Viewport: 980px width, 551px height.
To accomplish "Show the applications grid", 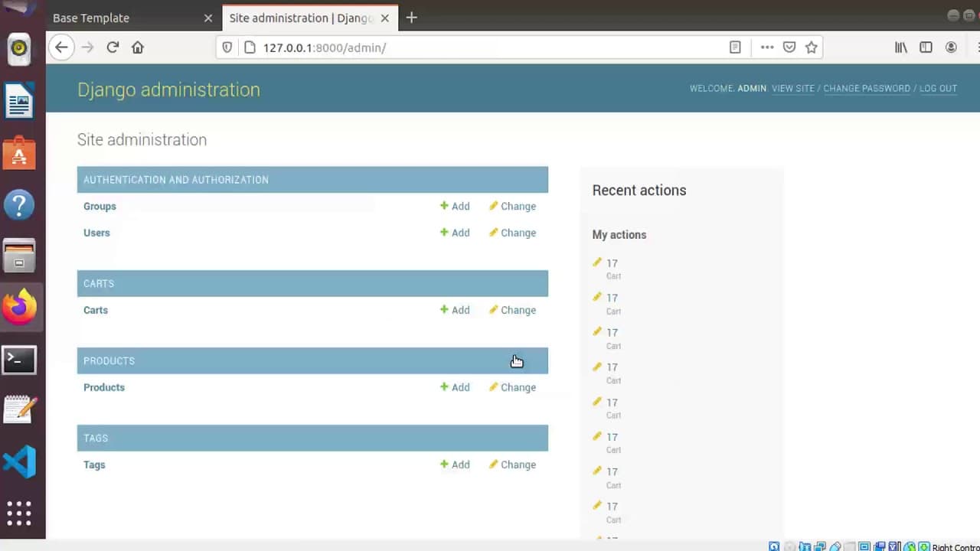I will coord(19,513).
